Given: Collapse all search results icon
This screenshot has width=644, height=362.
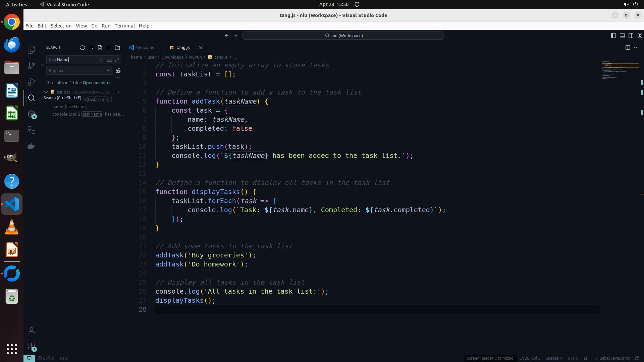Looking at the screenshot, I should 117,48.
